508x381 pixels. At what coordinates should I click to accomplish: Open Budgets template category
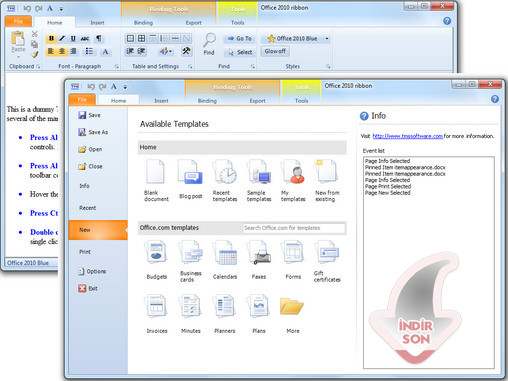(x=156, y=260)
